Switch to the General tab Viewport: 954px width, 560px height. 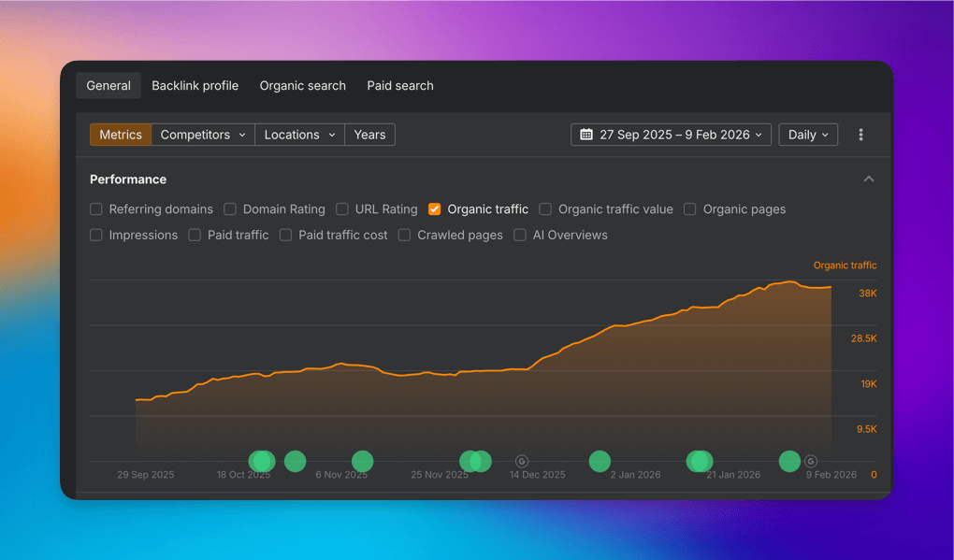pyautogui.click(x=108, y=86)
